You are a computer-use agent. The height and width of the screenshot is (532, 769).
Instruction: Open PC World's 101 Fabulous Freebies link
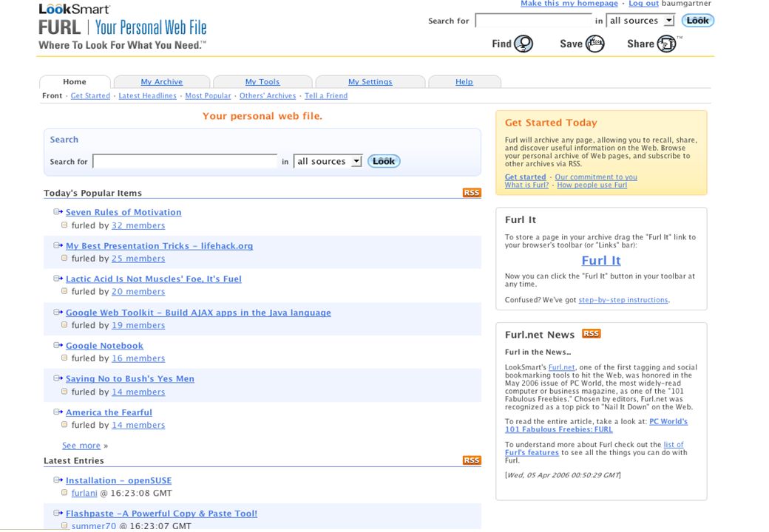(x=597, y=425)
